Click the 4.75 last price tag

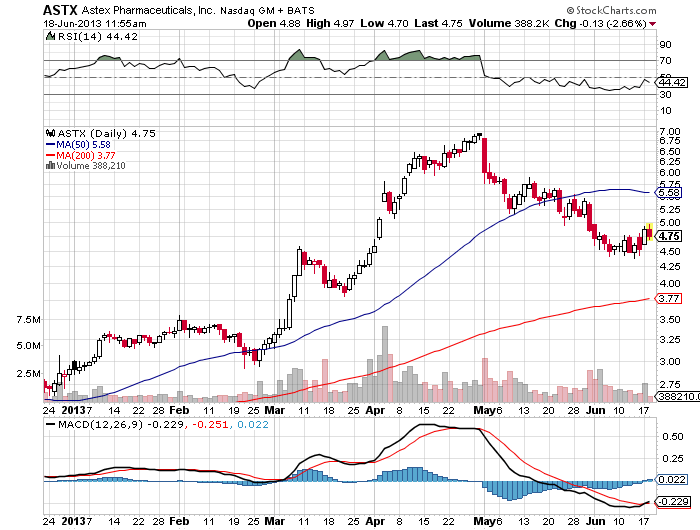click(669, 236)
